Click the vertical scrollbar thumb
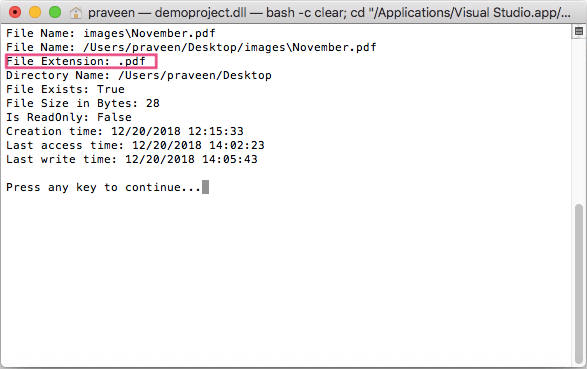 pos(579,283)
